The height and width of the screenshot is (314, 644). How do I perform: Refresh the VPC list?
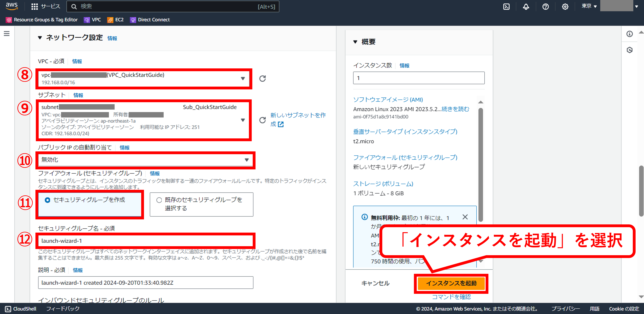point(262,79)
